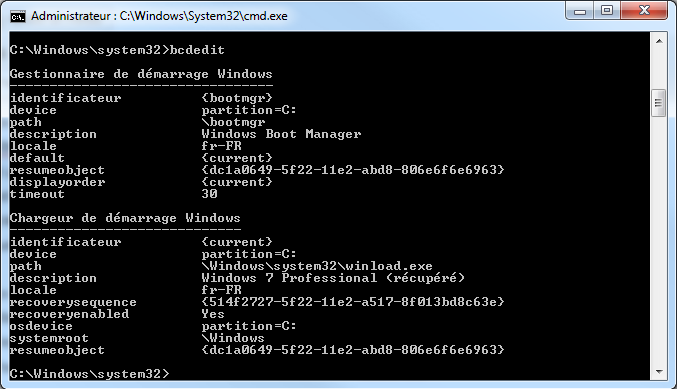This screenshot has height=389, width=677.
Task: Click the vertical scrollbar thumb
Action: [x=658, y=103]
